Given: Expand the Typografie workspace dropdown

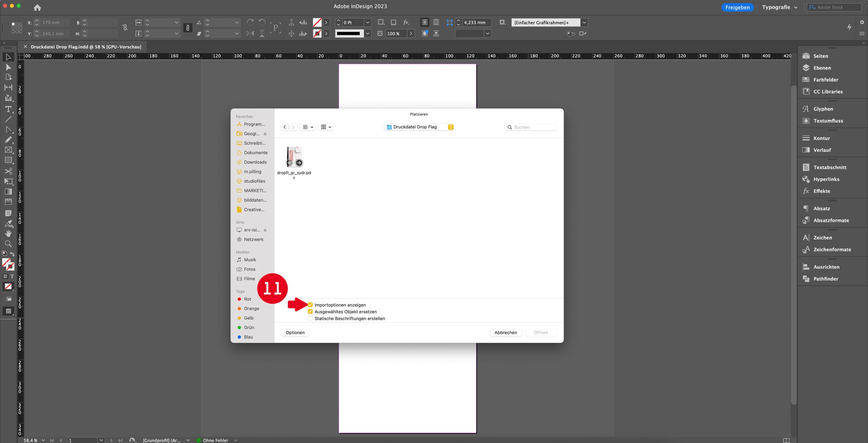Looking at the screenshot, I should pos(780,7).
